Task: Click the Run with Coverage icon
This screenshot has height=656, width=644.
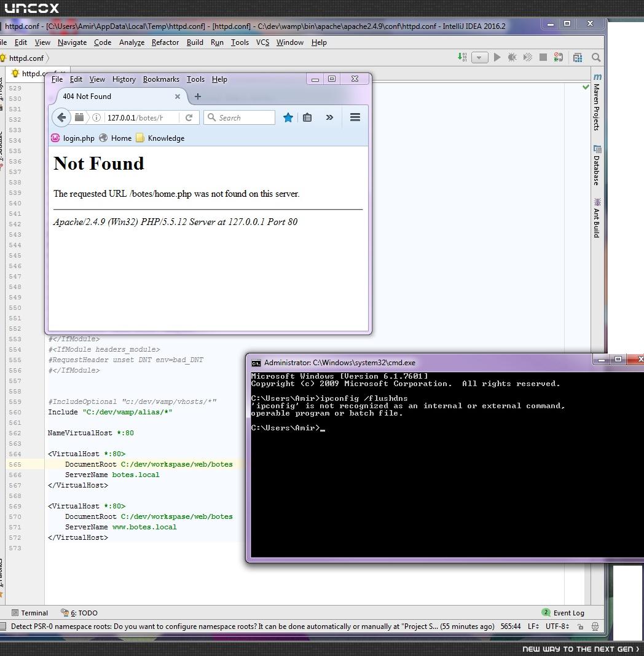Action: pyautogui.click(x=528, y=57)
